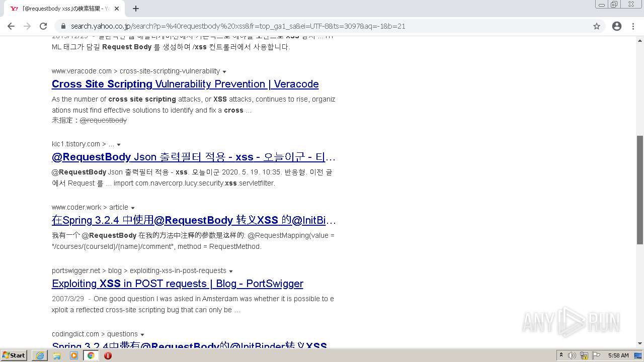The height and width of the screenshot is (362, 644).
Task: Close the Yahoo search results tab
Action: [117, 9]
